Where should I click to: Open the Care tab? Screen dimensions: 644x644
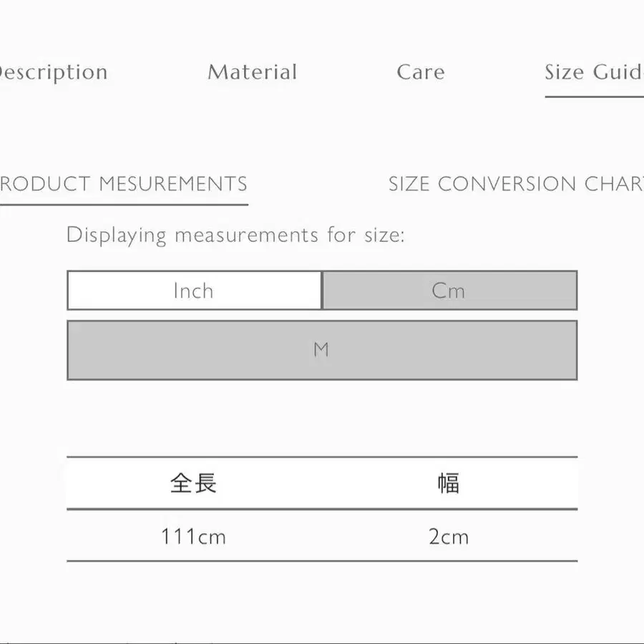pos(420,72)
